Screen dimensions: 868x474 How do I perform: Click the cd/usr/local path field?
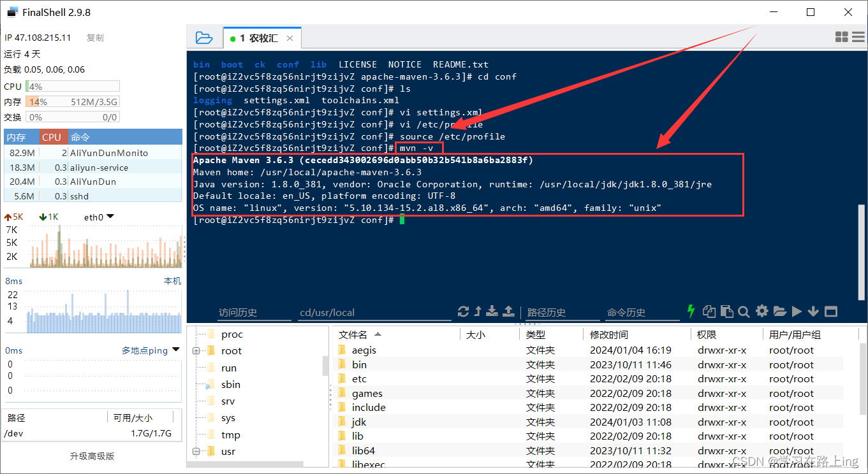click(374, 312)
